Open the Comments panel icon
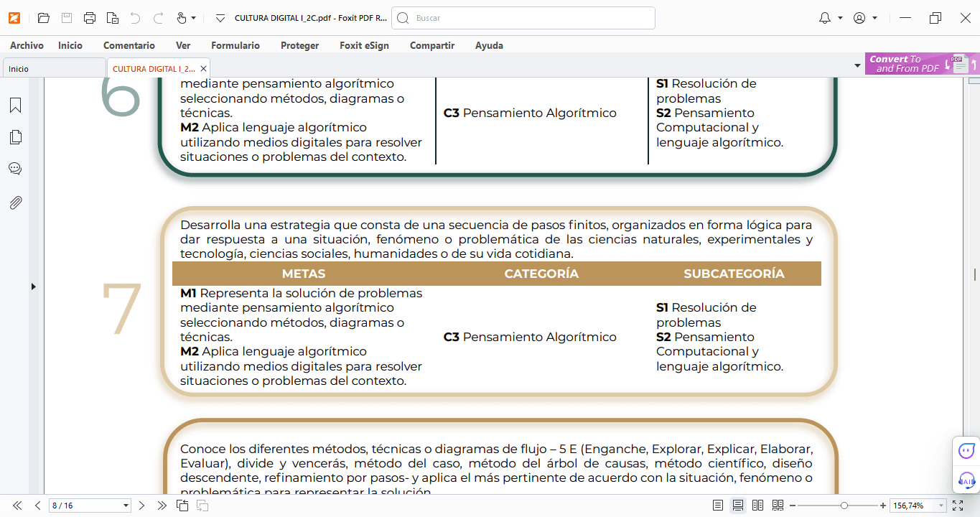Image resolution: width=980 pixels, height=517 pixels. (15, 169)
